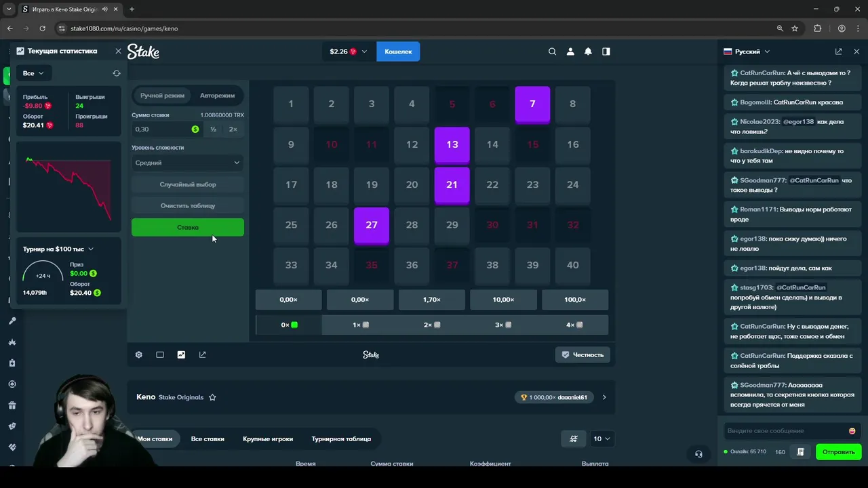Open the user profile icon in header

pos(570,52)
